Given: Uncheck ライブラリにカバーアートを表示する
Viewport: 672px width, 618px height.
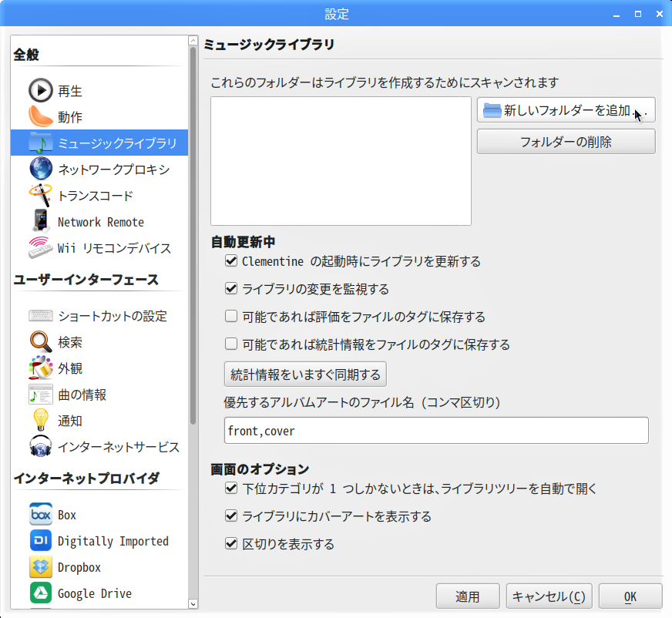Looking at the screenshot, I should tap(231, 516).
